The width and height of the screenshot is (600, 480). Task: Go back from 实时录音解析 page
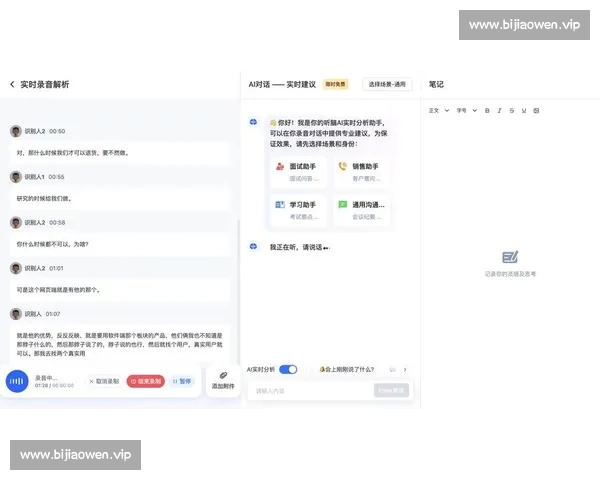12,84
